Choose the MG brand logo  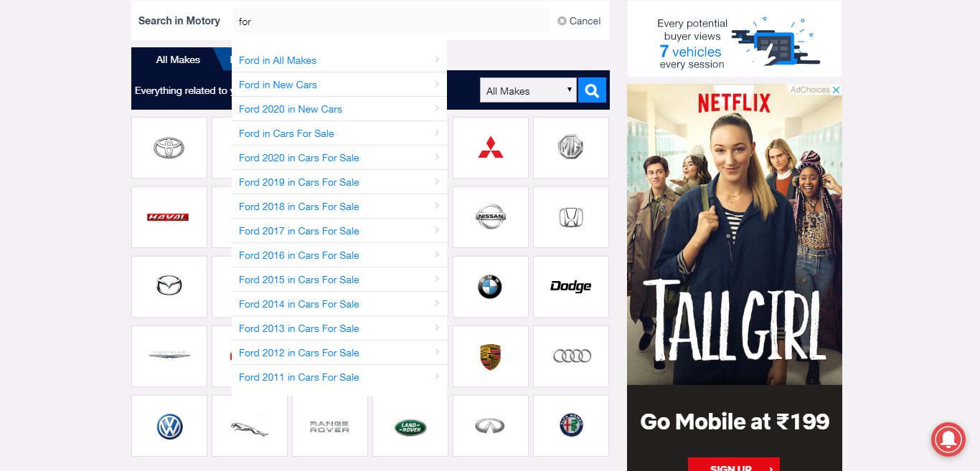571,148
